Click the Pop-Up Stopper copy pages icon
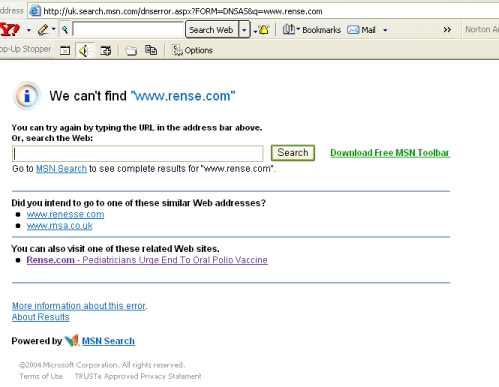Screen dimensions: 499x387 pyautogui.click(x=151, y=50)
